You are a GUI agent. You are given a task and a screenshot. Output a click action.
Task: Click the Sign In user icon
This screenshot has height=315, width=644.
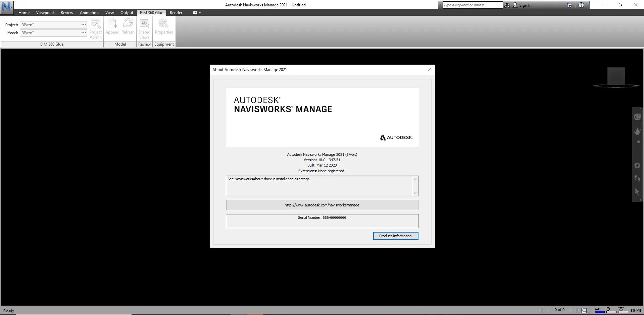pyautogui.click(x=515, y=5)
